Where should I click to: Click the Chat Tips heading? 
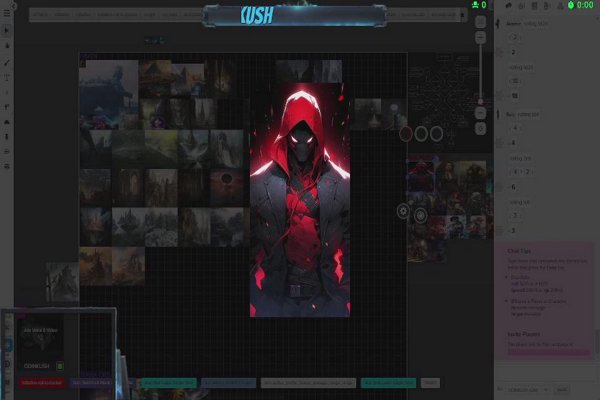(x=519, y=251)
